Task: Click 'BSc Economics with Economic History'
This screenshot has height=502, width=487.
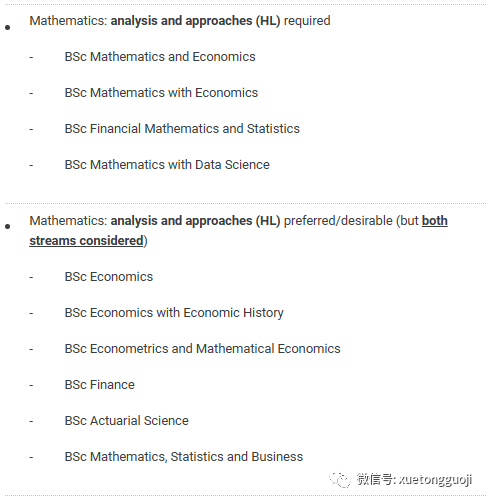Action: [174, 313]
